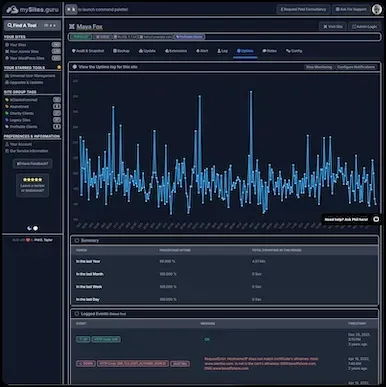Open Request Paid Consultancy

click(303, 9)
